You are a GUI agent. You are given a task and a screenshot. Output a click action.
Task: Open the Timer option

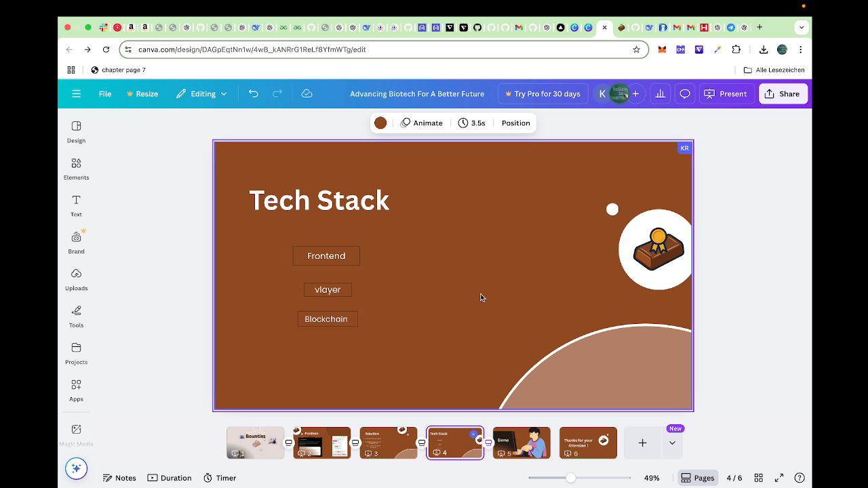[220, 478]
